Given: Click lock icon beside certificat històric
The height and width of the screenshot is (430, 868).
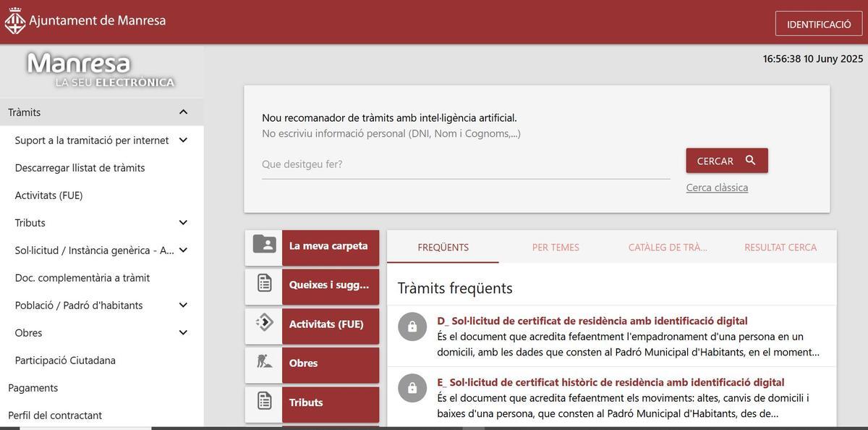Looking at the screenshot, I should pos(412,388).
